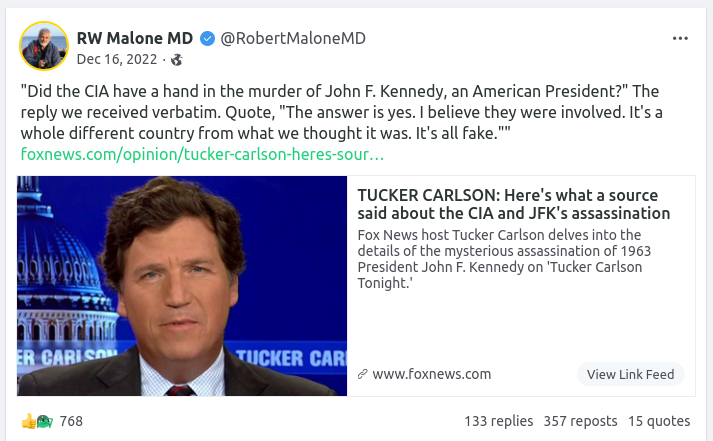Screen dimensions: 713x441
Task: Open RW Malone MD's profile avatar
Action: [44, 46]
